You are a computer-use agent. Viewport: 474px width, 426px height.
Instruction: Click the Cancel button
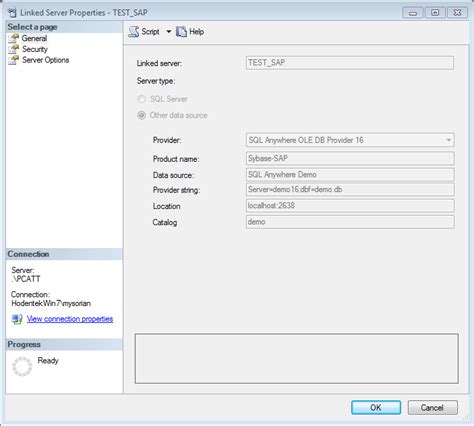[x=432, y=407]
